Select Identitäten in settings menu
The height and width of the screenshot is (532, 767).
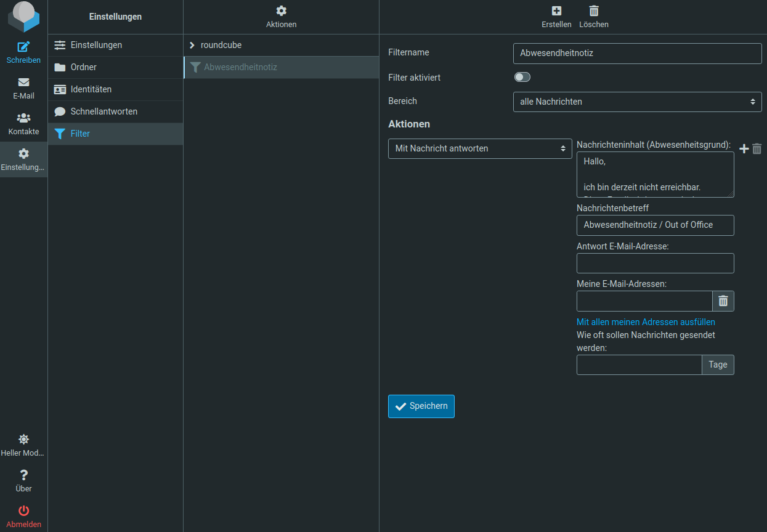[x=91, y=89]
